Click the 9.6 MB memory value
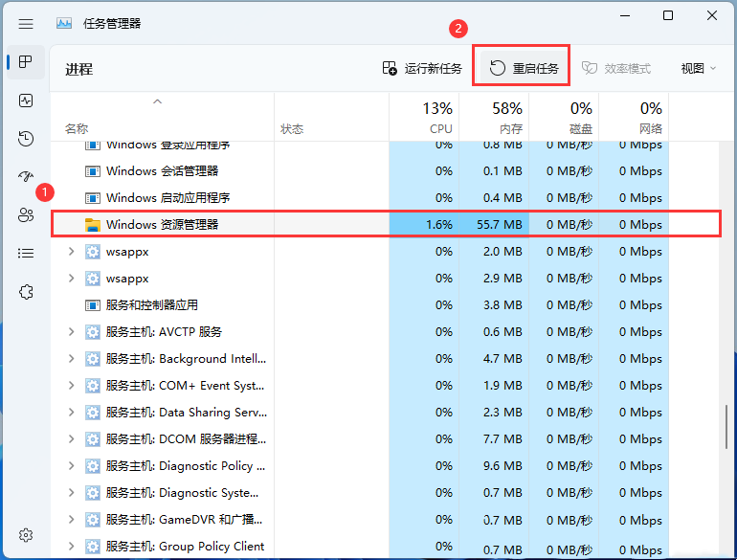This screenshot has height=560, width=737. [502, 466]
